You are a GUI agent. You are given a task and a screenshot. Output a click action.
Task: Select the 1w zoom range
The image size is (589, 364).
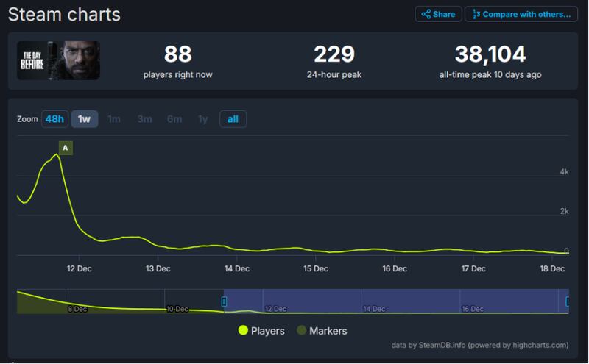[x=84, y=119]
